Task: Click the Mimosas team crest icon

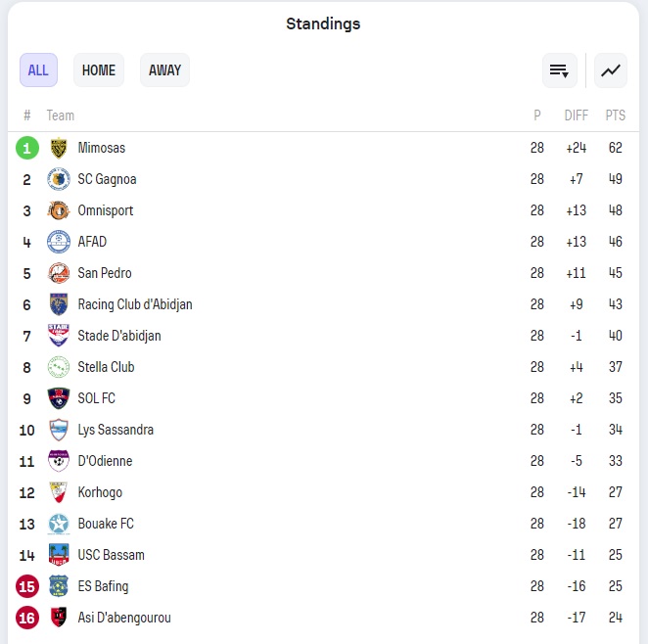Action: [x=59, y=148]
